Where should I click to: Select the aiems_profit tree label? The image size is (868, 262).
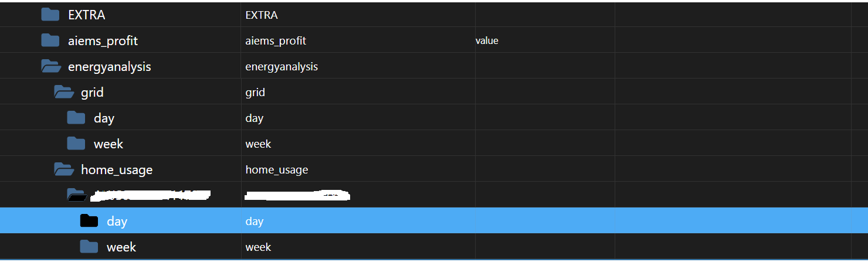103,41
